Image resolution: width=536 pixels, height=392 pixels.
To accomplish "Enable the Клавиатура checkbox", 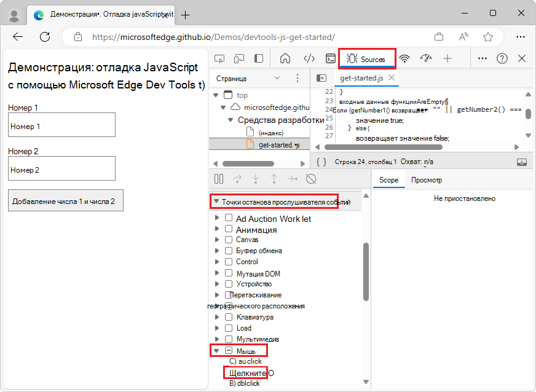I will [229, 317].
